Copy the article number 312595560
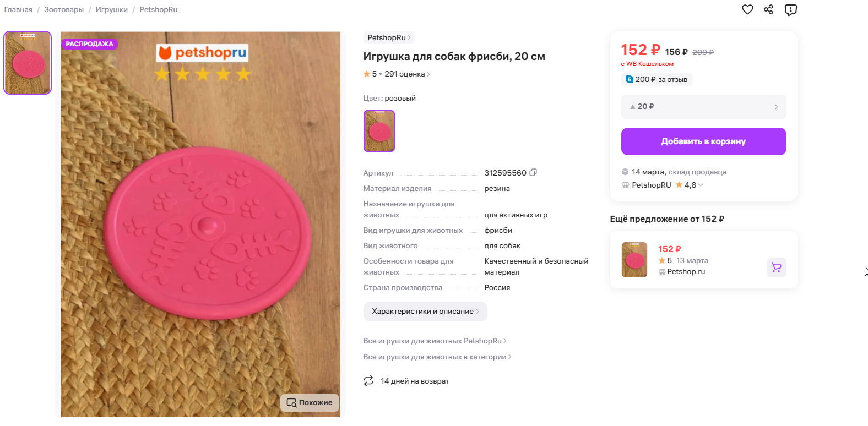Image resolution: width=868 pixels, height=426 pixels. point(533,173)
